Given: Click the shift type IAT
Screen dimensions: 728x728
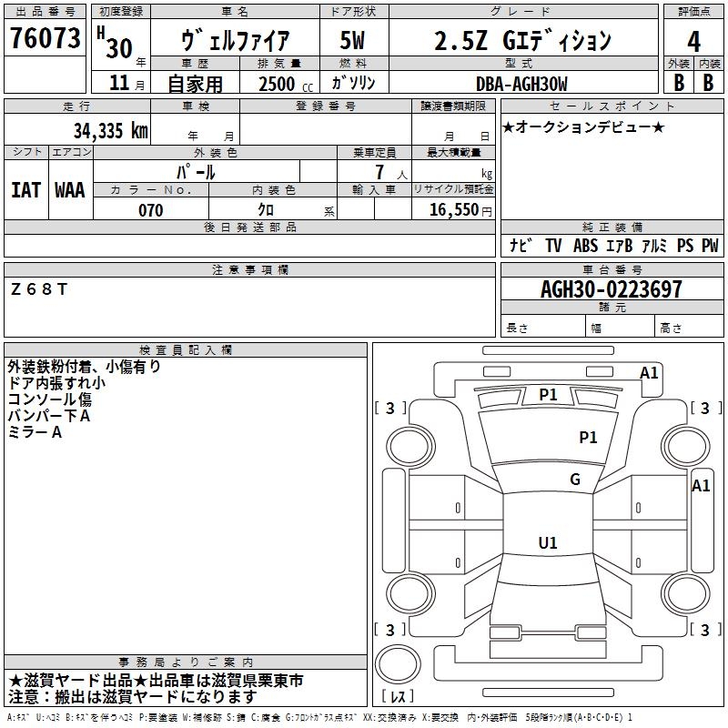Looking at the screenshot, I should (x=25, y=190).
